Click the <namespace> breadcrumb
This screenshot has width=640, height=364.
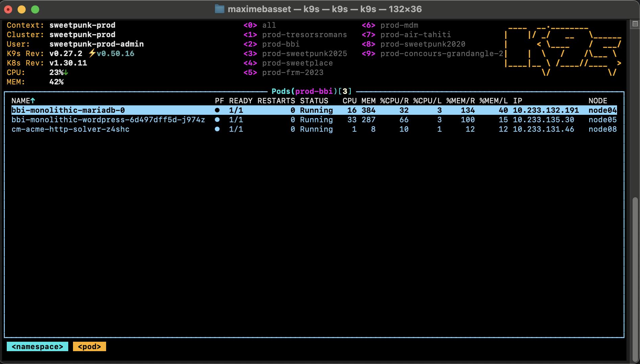point(37,346)
